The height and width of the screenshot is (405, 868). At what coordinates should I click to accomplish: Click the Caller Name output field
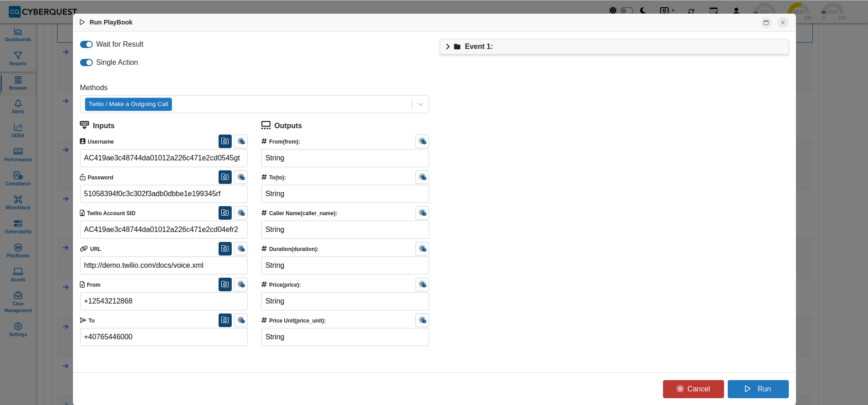point(345,230)
